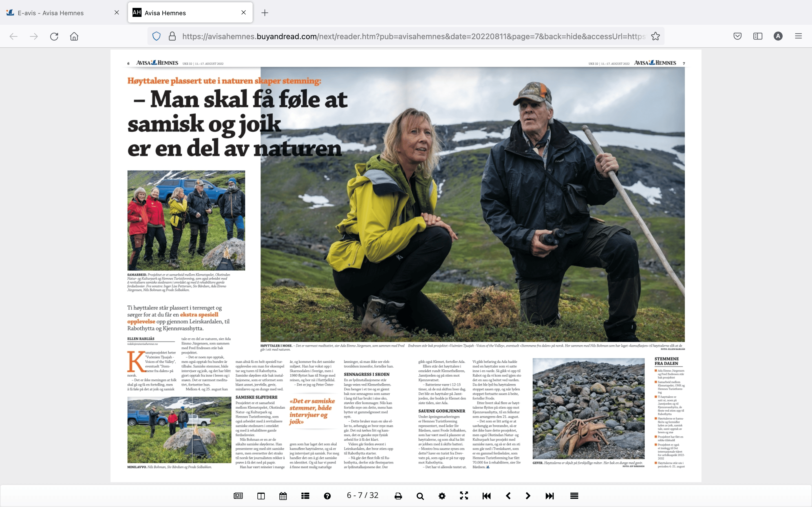Toggle fullscreen mode
This screenshot has width=812, height=507.
click(x=464, y=496)
